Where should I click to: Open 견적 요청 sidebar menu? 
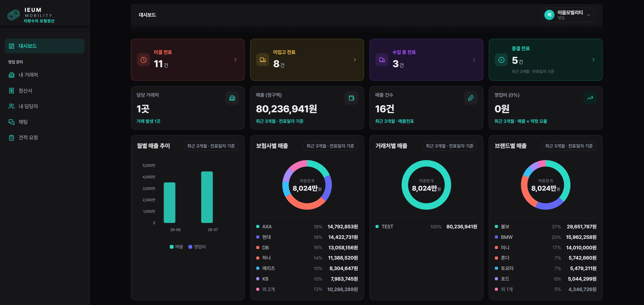click(45, 138)
